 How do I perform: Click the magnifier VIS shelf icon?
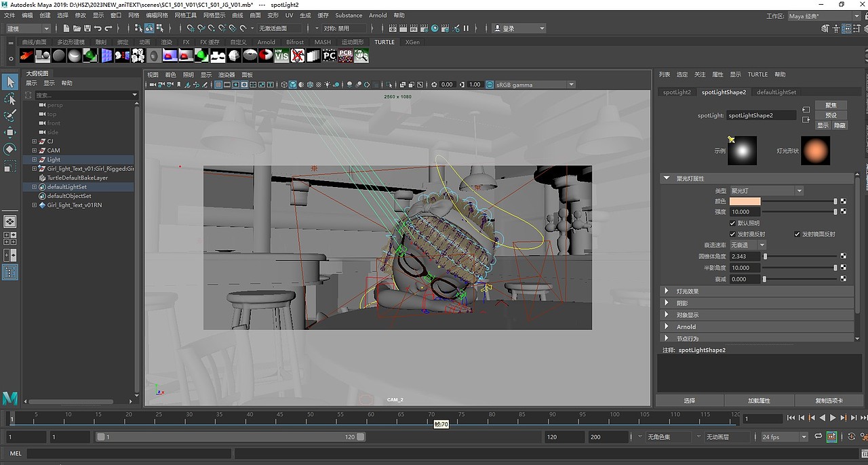pyautogui.click(x=361, y=56)
